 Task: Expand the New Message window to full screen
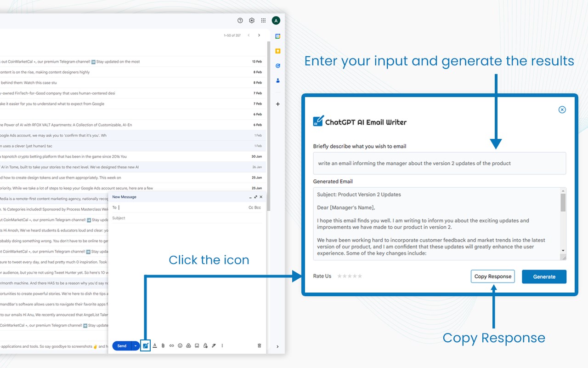tap(256, 197)
